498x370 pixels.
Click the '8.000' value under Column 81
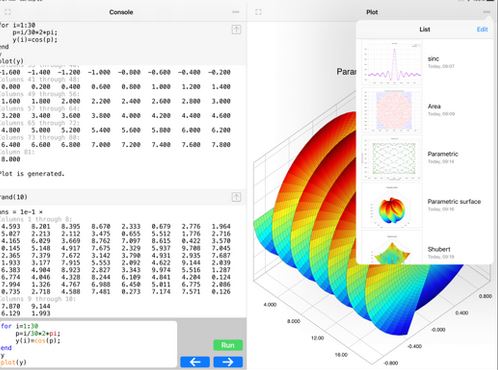click(11, 159)
